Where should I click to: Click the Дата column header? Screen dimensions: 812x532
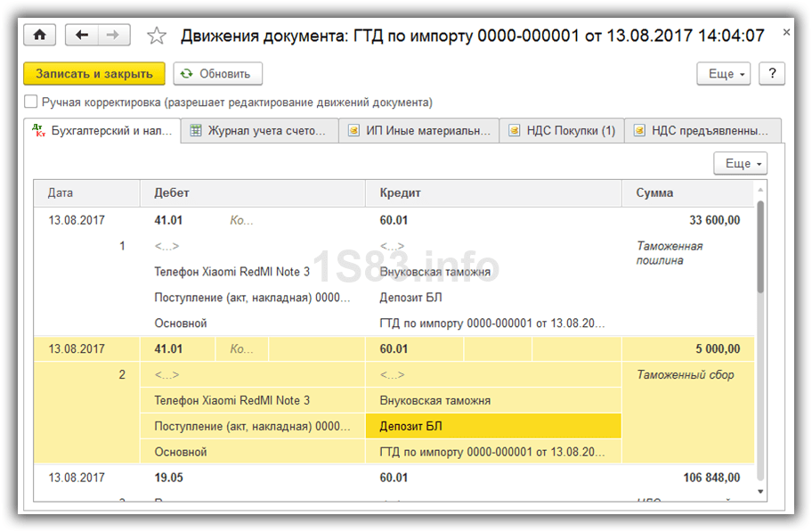[87, 192]
